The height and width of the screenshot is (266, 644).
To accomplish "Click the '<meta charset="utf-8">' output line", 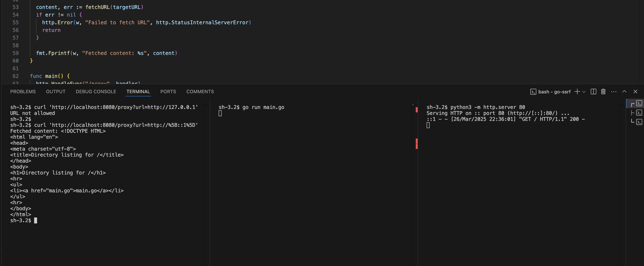I will click(43, 149).
